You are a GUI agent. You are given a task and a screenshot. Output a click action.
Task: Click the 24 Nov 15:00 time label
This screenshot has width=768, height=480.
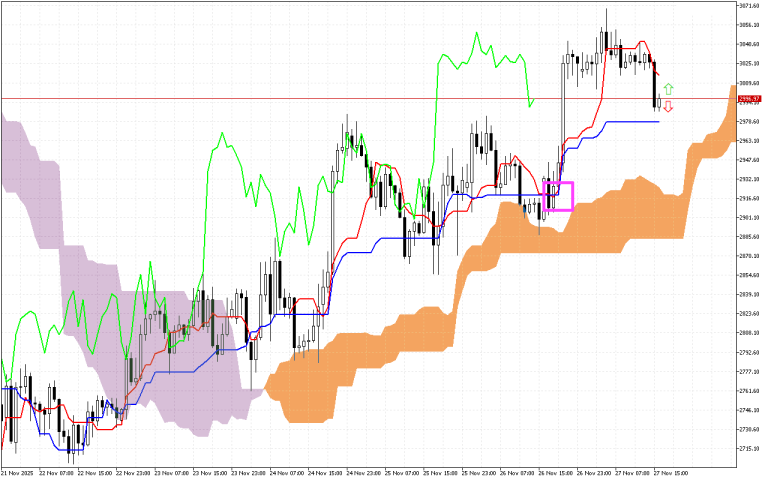[x=325, y=473]
